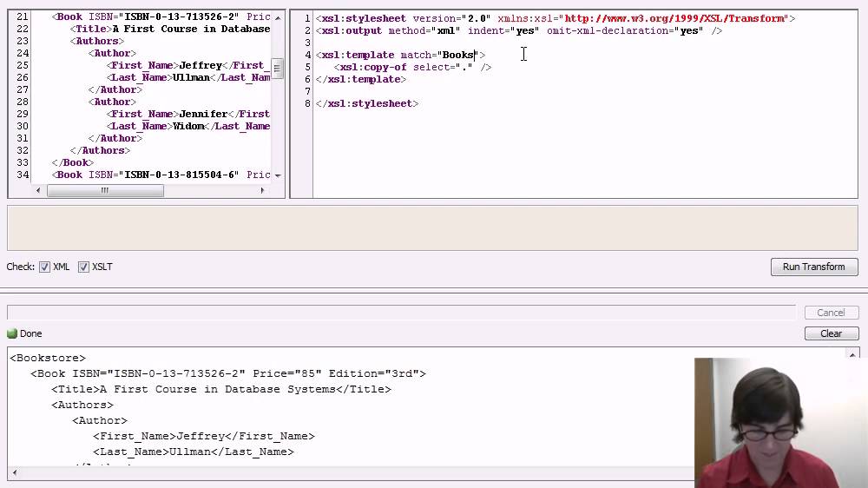Place cursor in match="Books" template line

tap(400, 55)
